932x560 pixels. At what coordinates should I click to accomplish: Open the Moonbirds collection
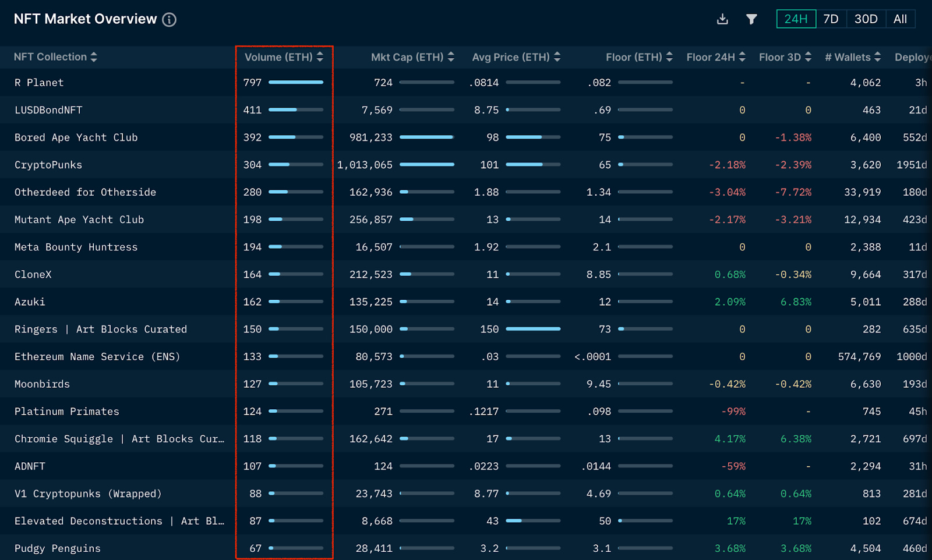[42, 384]
